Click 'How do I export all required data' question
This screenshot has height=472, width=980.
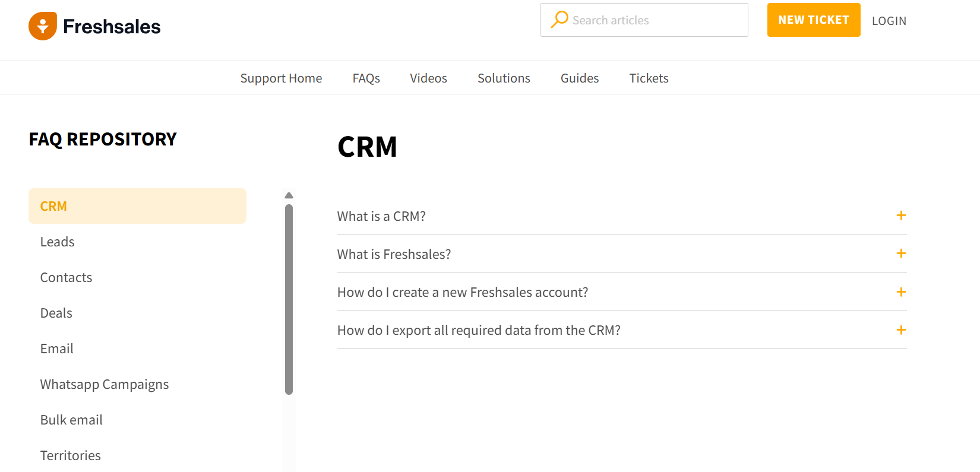click(x=479, y=331)
